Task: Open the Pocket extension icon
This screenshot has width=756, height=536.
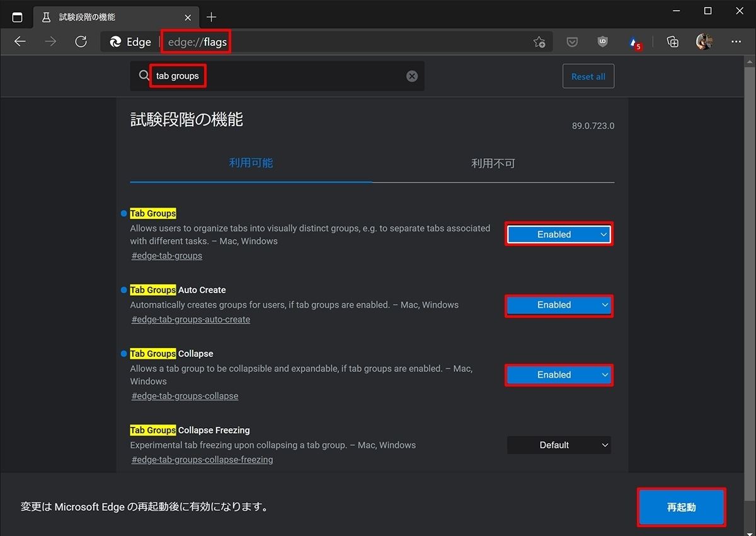Action: pos(572,42)
